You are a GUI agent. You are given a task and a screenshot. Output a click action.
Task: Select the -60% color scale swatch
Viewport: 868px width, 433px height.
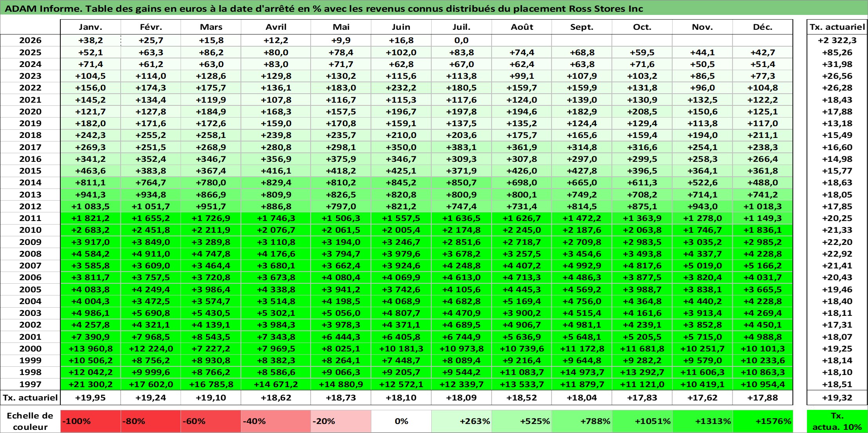coord(211,421)
